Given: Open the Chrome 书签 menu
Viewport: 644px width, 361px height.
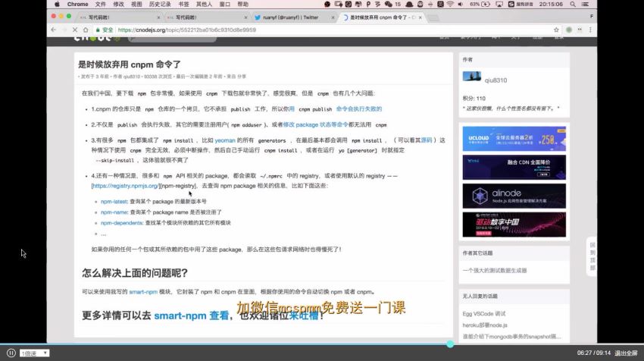Looking at the screenshot, I should [183, 4].
